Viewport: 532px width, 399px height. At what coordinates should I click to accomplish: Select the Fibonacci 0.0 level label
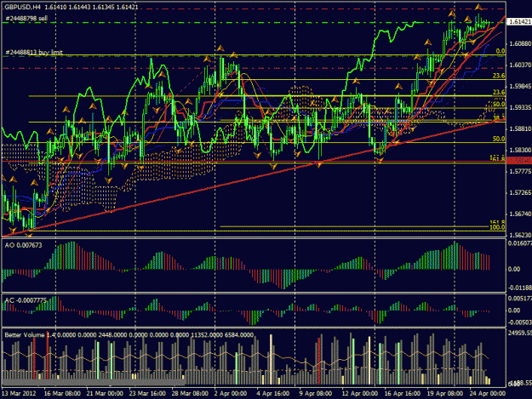pos(501,51)
